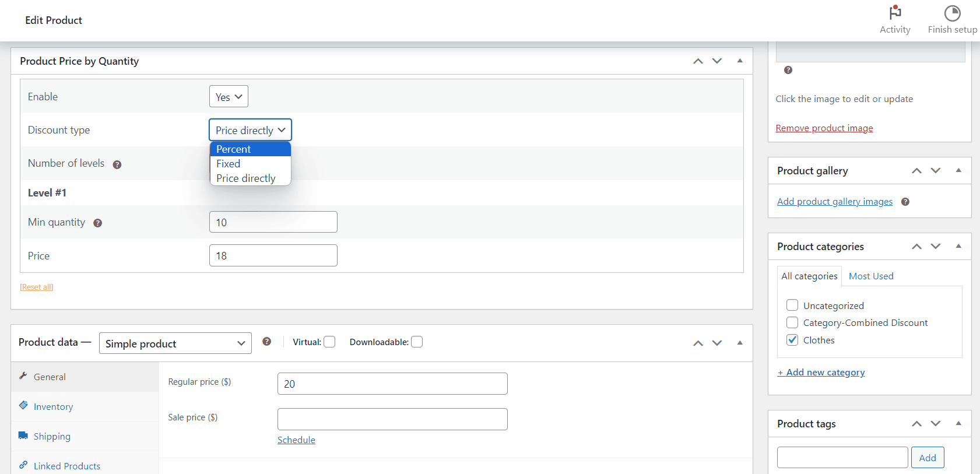Collapse the Product tags panel
The width and height of the screenshot is (980, 474).
click(958, 424)
